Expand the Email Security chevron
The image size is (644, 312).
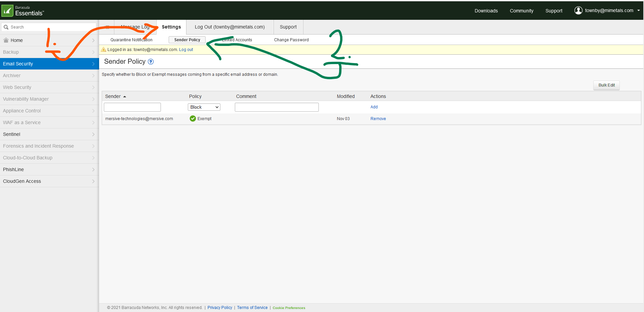pos(93,64)
